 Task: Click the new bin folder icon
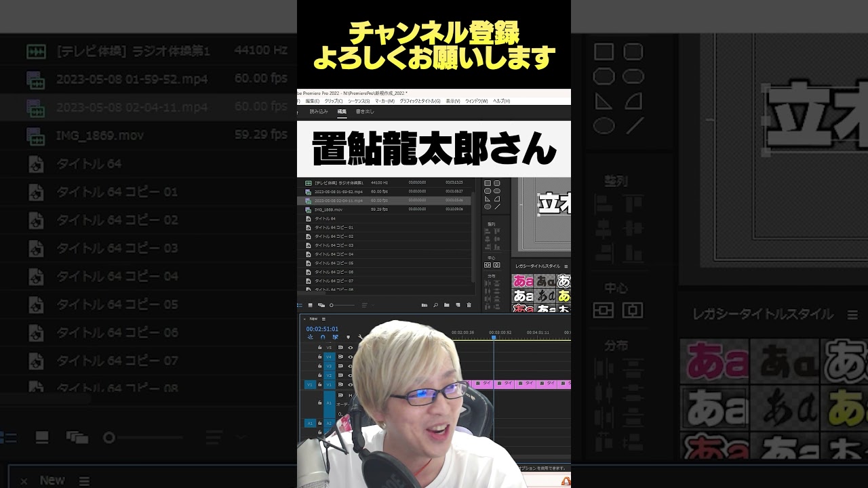click(446, 305)
